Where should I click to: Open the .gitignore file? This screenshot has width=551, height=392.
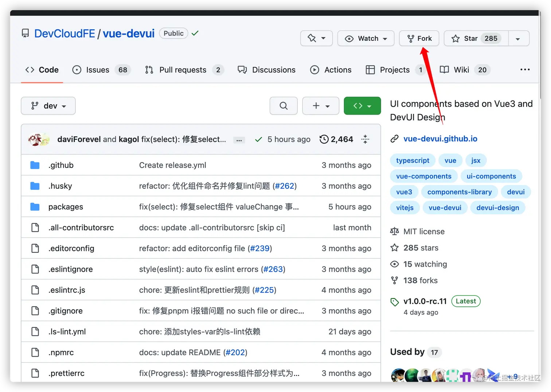point(66,310)
